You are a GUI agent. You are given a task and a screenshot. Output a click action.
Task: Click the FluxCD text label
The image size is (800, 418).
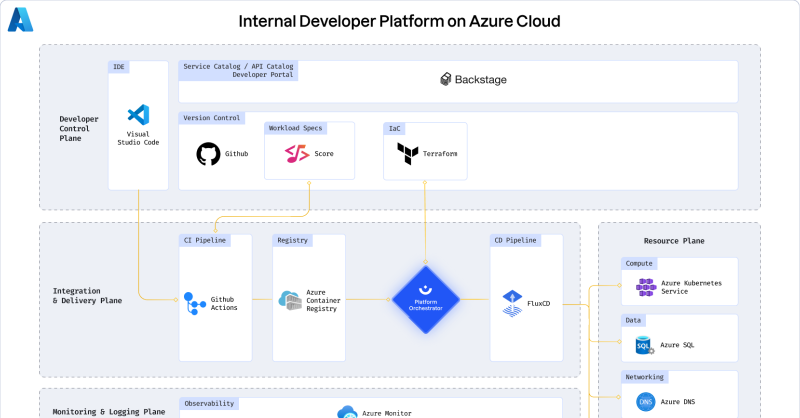point(539,304)
